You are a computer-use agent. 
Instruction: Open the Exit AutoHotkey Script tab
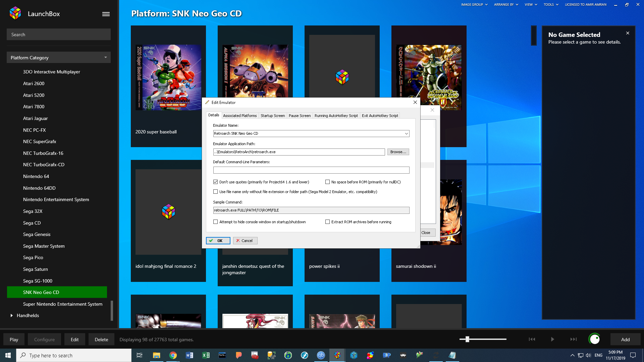[x=380, y=116]
